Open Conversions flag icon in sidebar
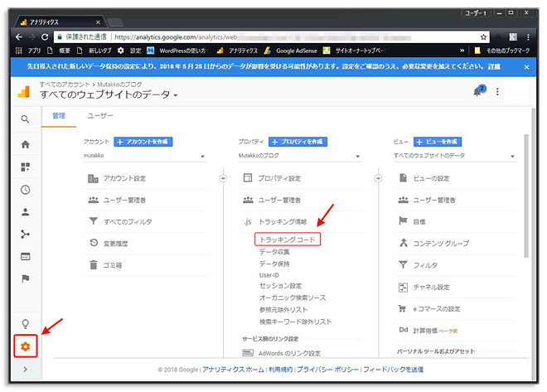This screenshot has height=392, width=547. pyautogui.click(x=25, y=278)
